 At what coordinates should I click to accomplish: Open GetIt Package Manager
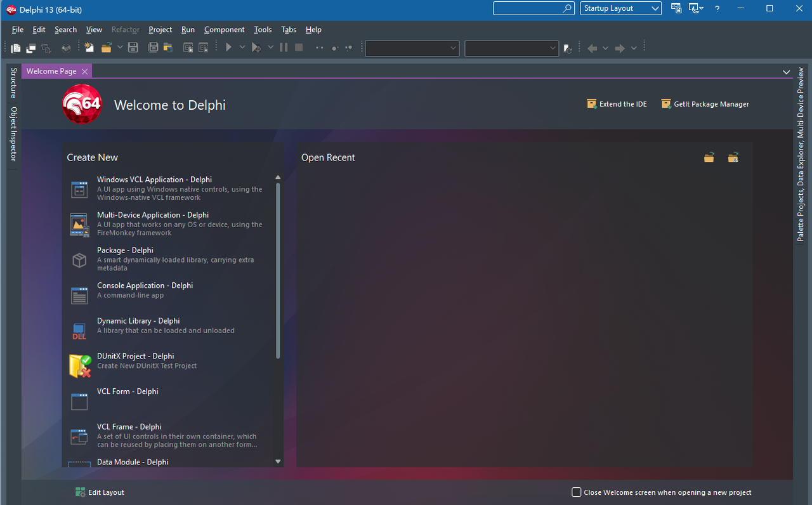[x=705, y=104]
